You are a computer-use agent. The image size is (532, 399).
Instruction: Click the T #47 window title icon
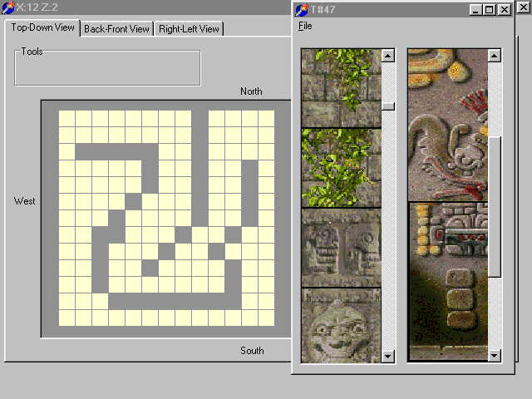[301, 10]
